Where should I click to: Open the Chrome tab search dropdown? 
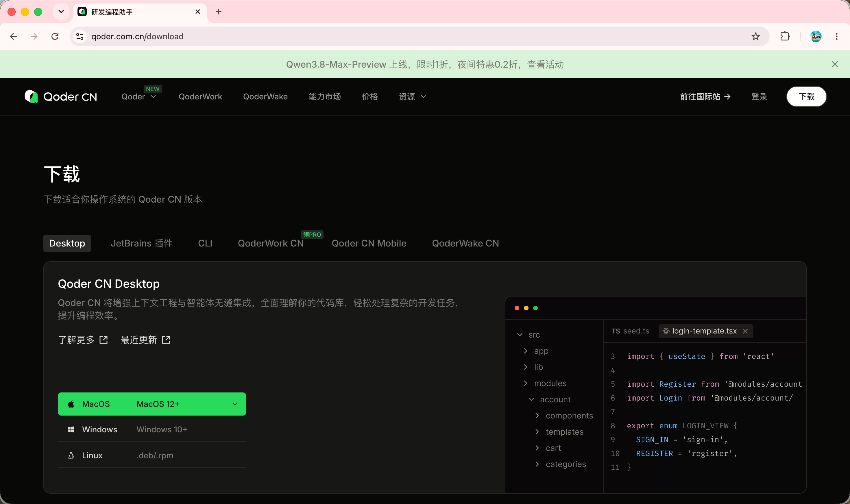tap(62, 12)
